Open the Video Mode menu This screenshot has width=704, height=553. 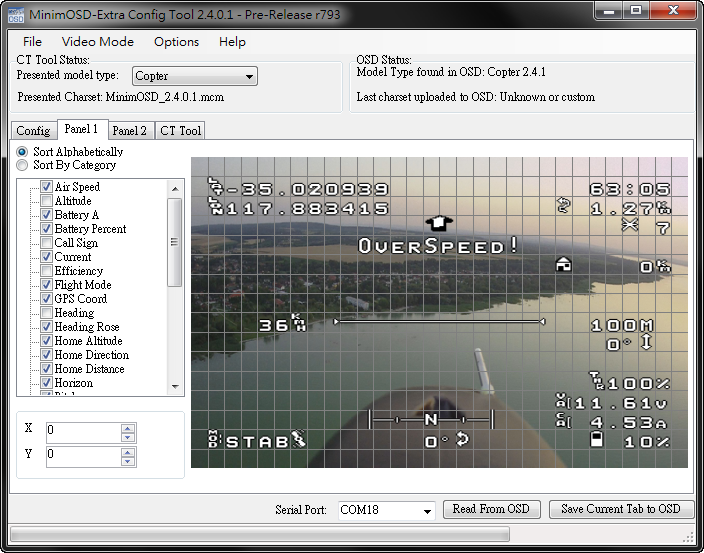point(97,42)
